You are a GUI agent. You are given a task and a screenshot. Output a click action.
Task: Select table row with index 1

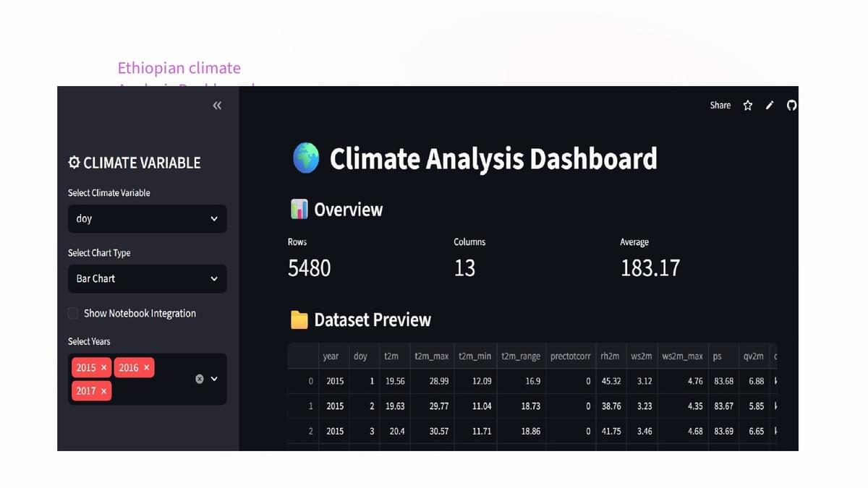pos(532,406)
